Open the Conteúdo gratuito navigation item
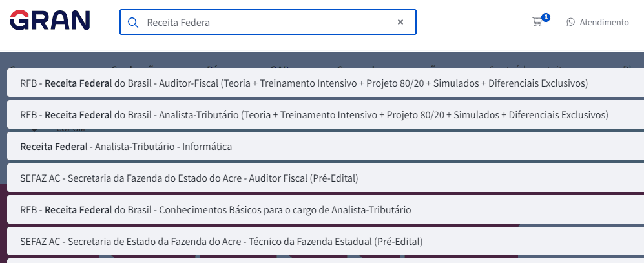 pos(528,67)
